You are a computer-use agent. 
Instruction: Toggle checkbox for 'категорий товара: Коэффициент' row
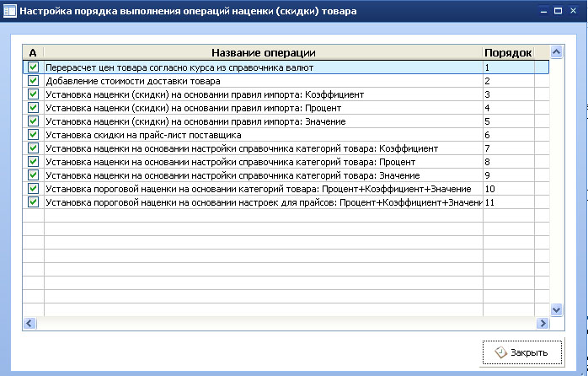click(33, 148)
